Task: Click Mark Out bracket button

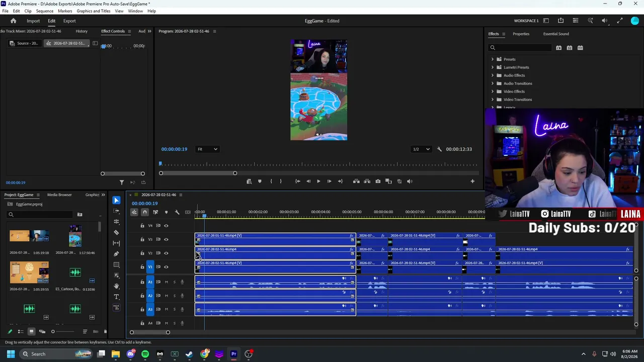Action: 281,182
